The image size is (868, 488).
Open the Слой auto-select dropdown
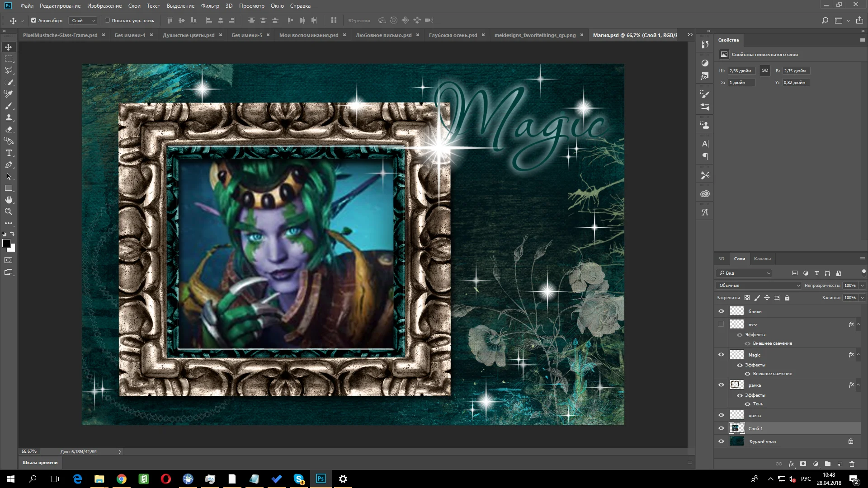pos(84,20)
